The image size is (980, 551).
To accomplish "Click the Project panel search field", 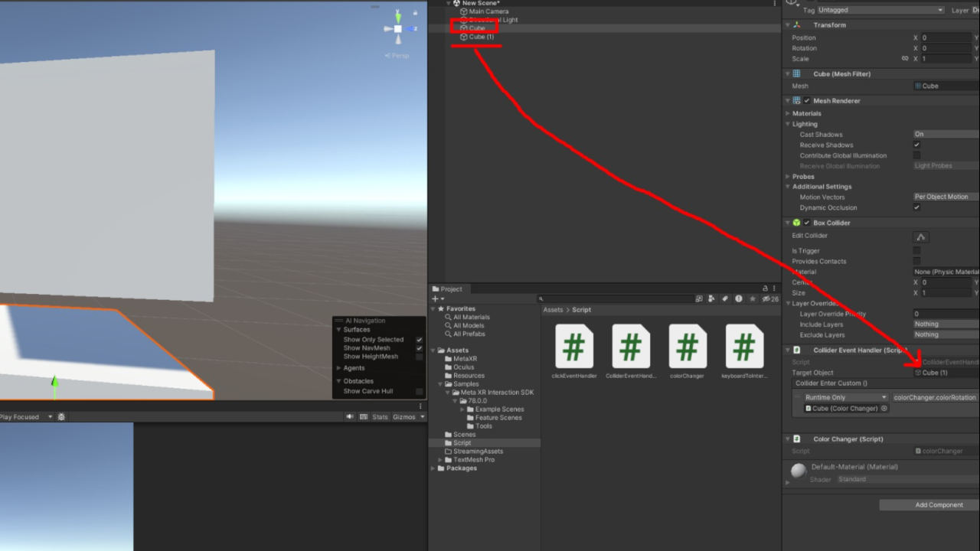I will (x=612, y=299).
